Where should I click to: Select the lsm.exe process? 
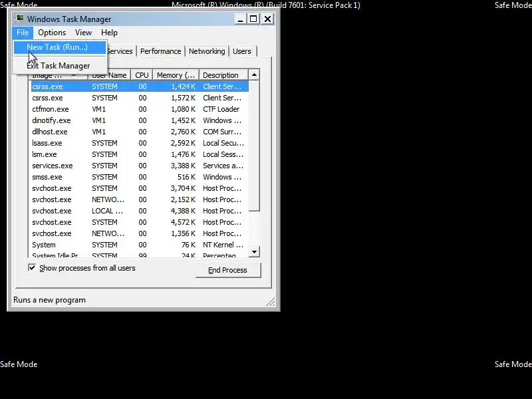(x=140, y=154)
